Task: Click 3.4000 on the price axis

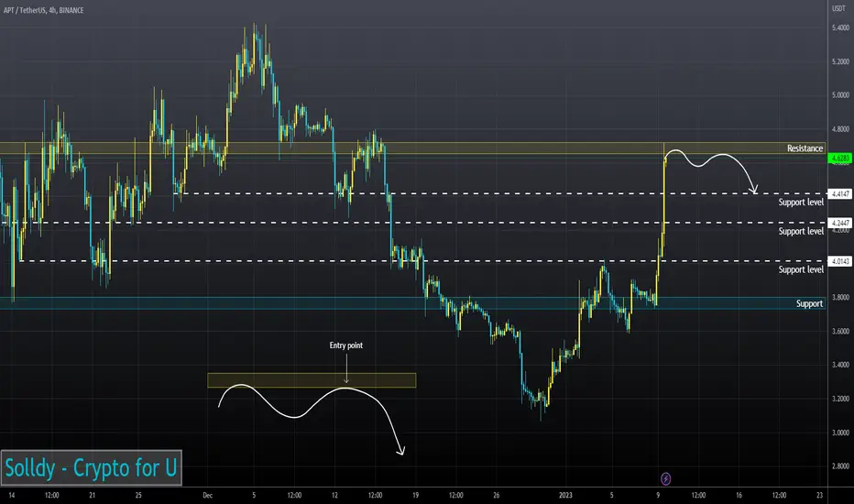Action: pyautogui.click(x=840, y=365)
